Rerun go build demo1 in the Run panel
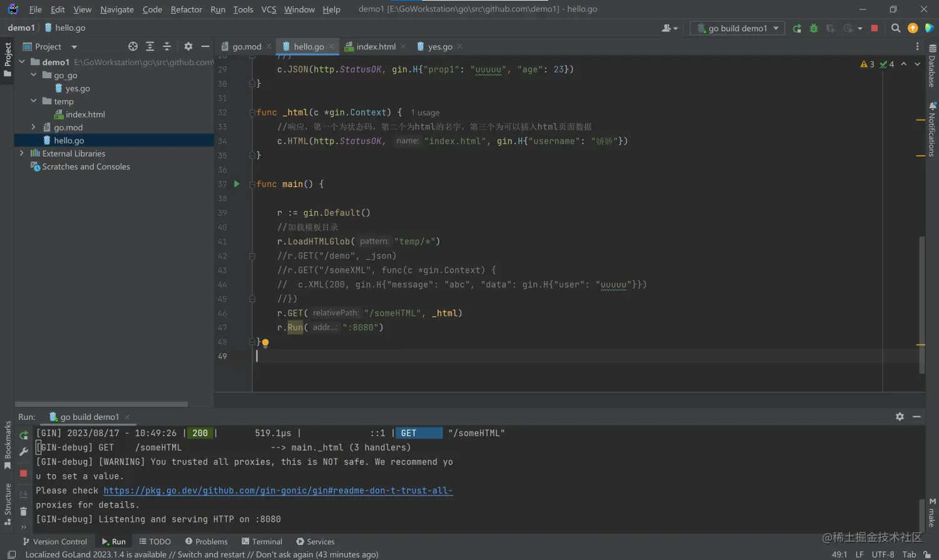This screenshot has height=560, width=939. [x=24, y=435]
